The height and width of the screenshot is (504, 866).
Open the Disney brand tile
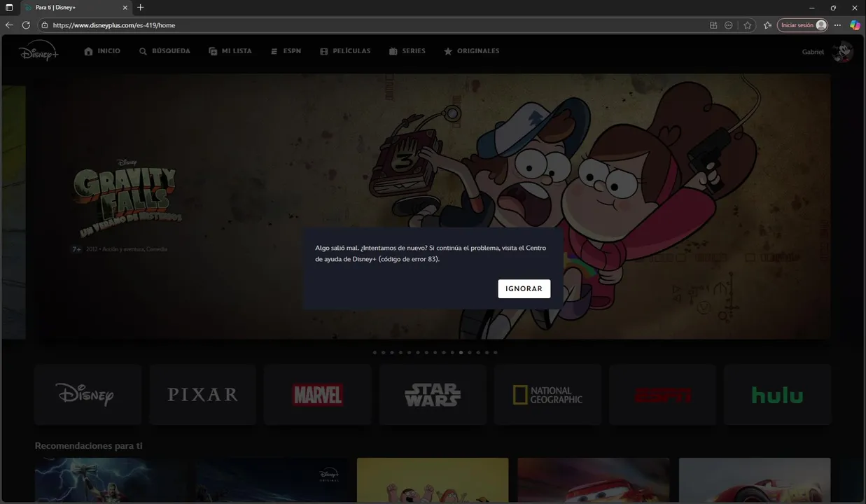pyautogui.click(x=88, y=394)
